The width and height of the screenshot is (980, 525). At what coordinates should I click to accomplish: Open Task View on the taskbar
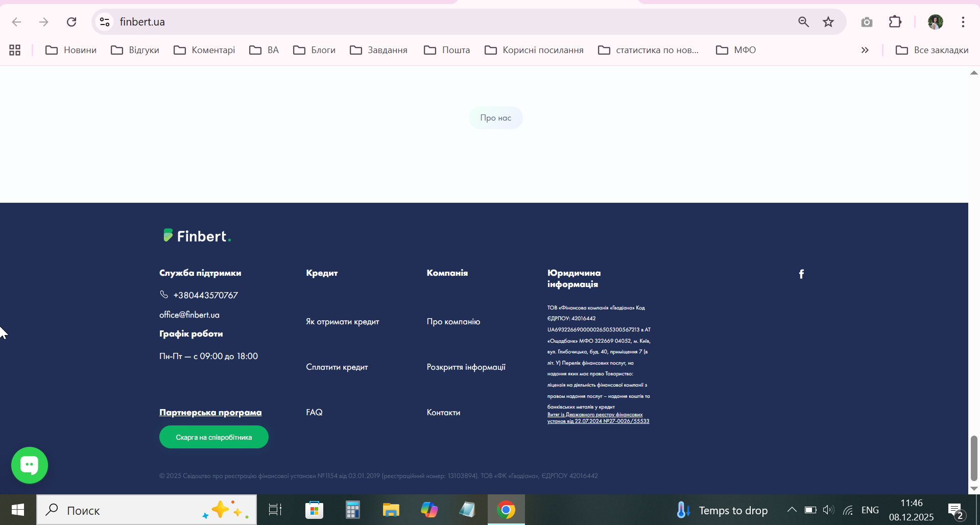pyautogui.click(x=275, y=510)
